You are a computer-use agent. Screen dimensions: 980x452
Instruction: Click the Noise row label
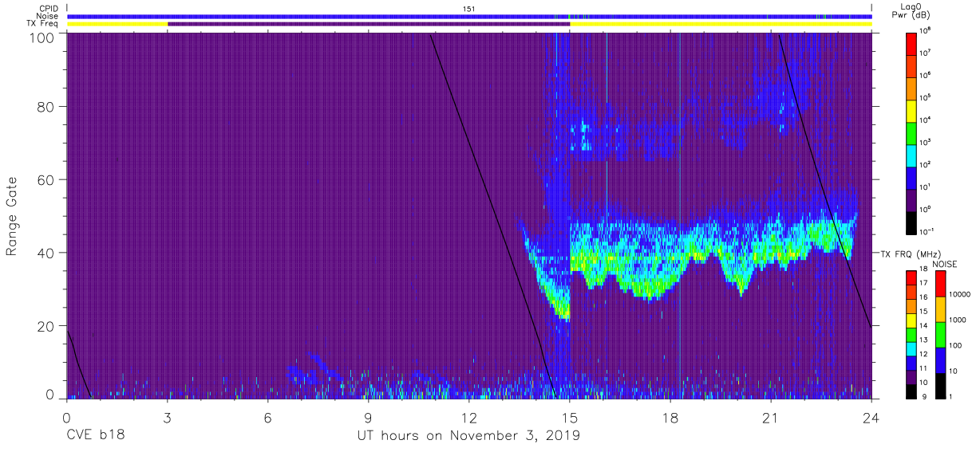point(47,16)
